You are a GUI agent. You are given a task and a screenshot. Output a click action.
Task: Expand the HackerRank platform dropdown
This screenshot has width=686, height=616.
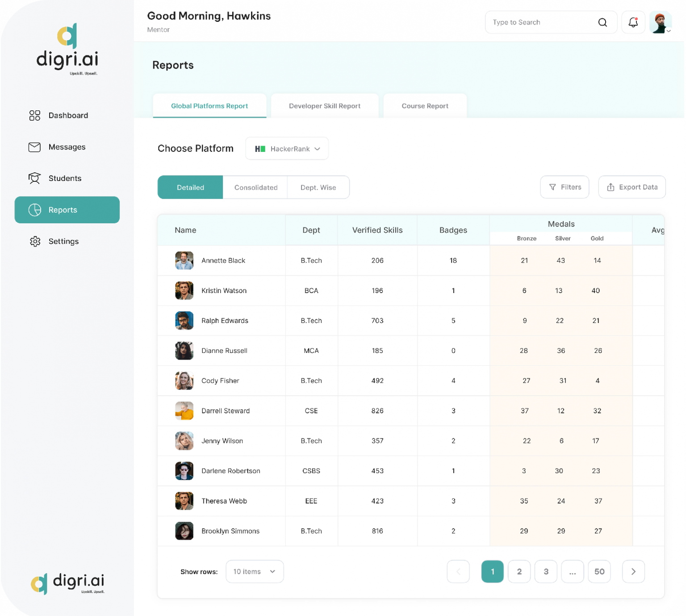click(287, 149)
